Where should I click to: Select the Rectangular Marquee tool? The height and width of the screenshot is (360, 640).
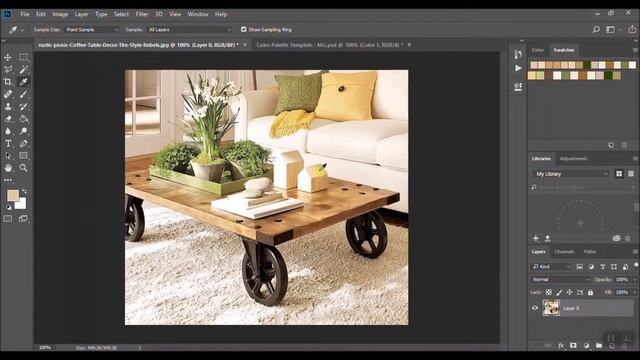pos(24,58)
